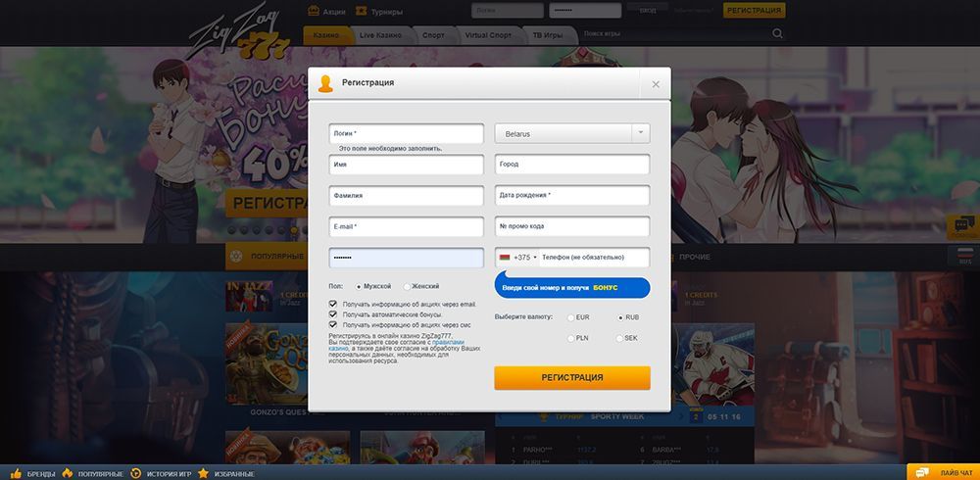
Task: Click the header РЕГИСТРАЦИЯ button
Action: point(754,11)
